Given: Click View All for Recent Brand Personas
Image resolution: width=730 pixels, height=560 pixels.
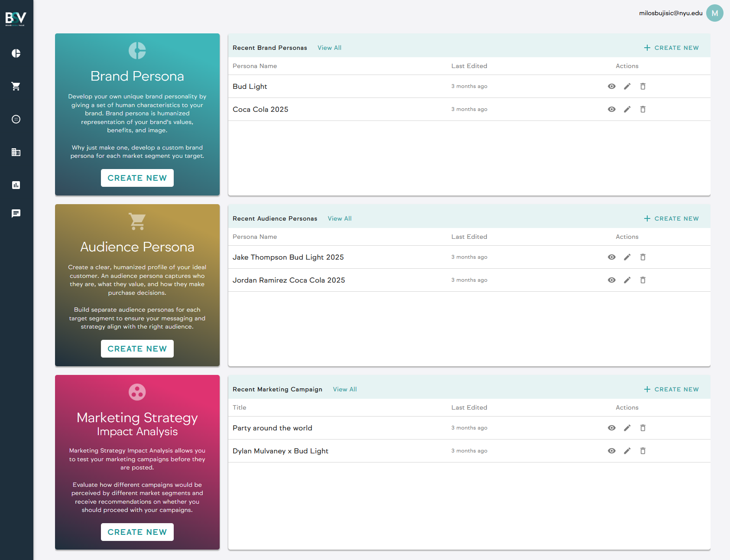Looking at the screenshot, I should coord(329,48).
